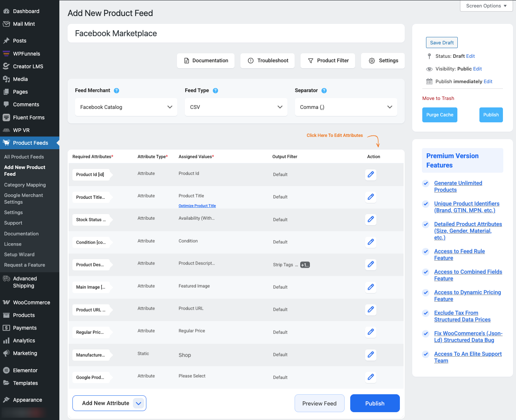Select the Product Feeds sidebar icon

(7, 143)
